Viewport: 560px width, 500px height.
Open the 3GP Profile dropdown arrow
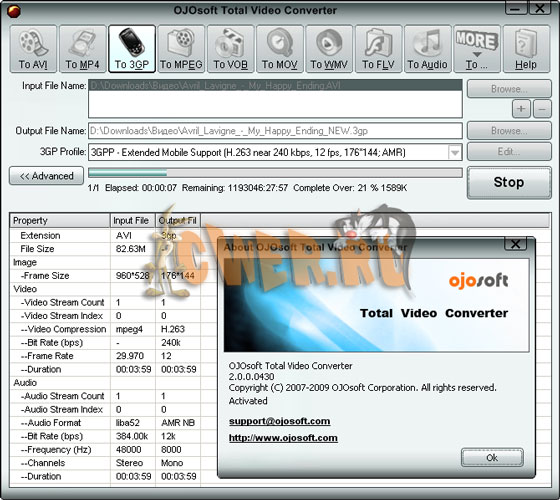(x=455, y=153)
